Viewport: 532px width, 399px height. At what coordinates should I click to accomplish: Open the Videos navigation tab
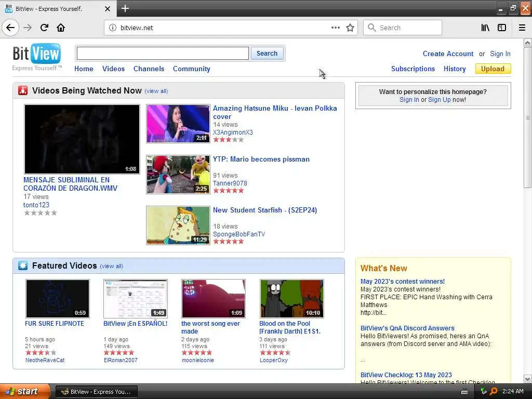[113, 69]
